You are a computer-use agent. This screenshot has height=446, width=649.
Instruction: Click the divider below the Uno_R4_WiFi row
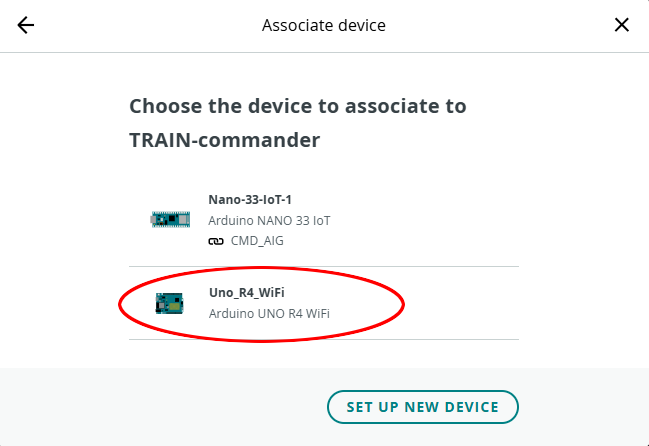tap(324, 339)
